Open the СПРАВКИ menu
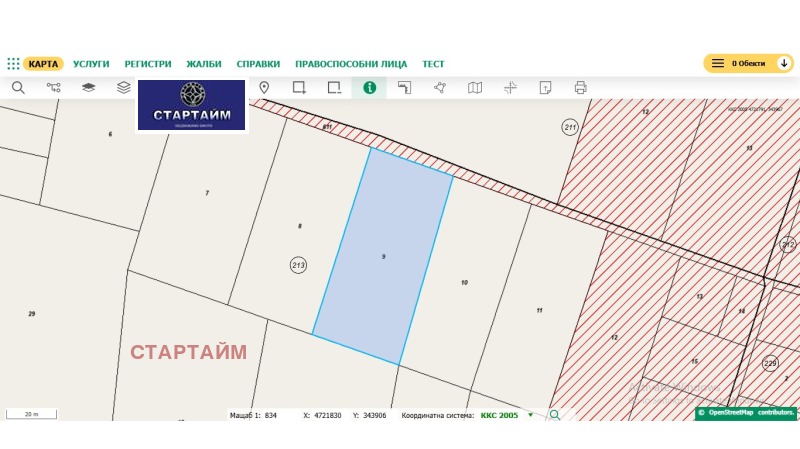 (258, 64)
